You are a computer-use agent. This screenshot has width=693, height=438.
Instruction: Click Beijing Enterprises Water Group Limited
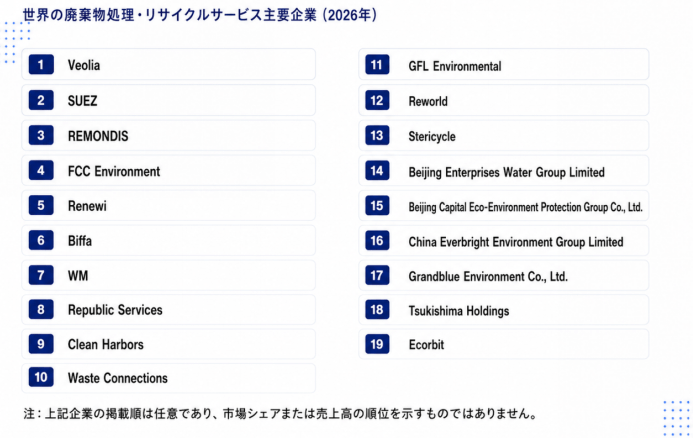(x=506, y=172)
